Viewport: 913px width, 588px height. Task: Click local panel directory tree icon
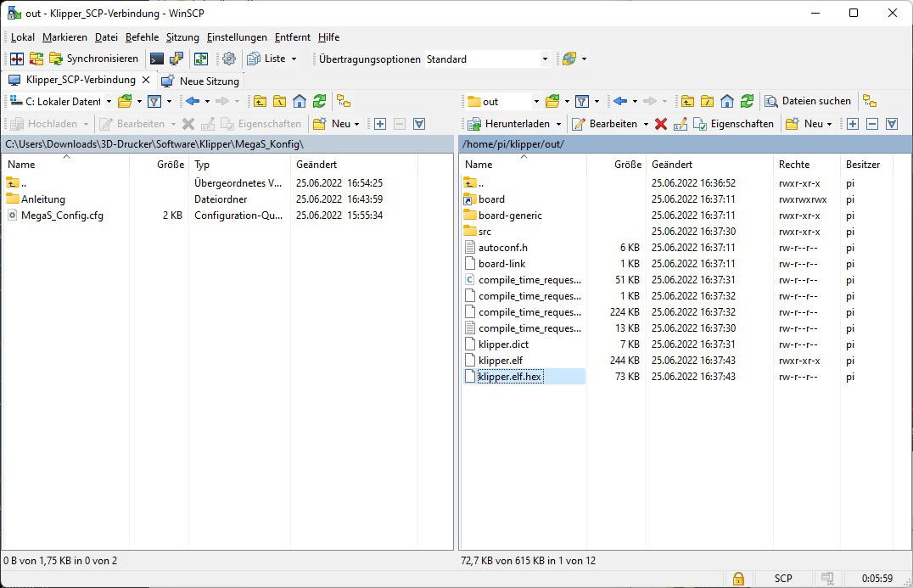[x=344, y=101]
